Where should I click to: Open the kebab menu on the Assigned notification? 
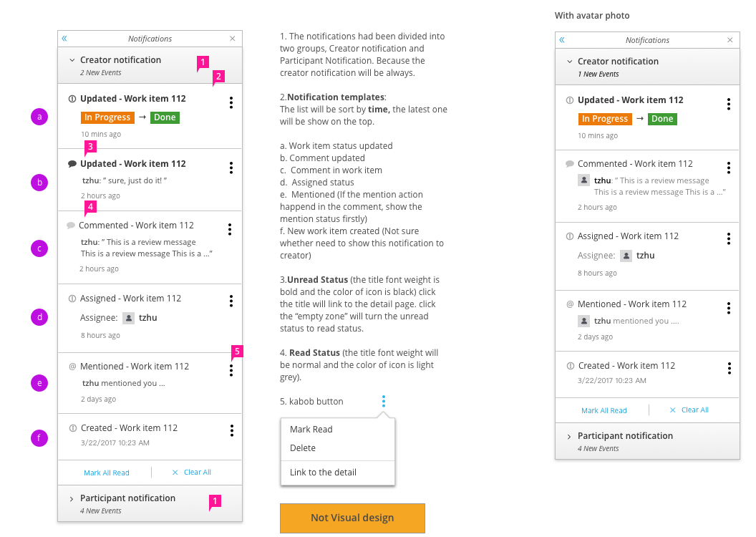point(231,301)
